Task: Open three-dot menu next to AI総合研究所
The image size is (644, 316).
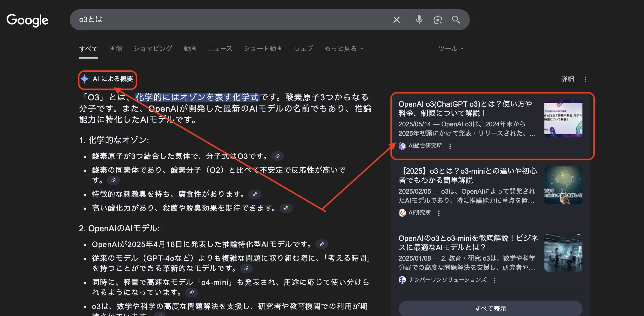Action: point(450,146)
